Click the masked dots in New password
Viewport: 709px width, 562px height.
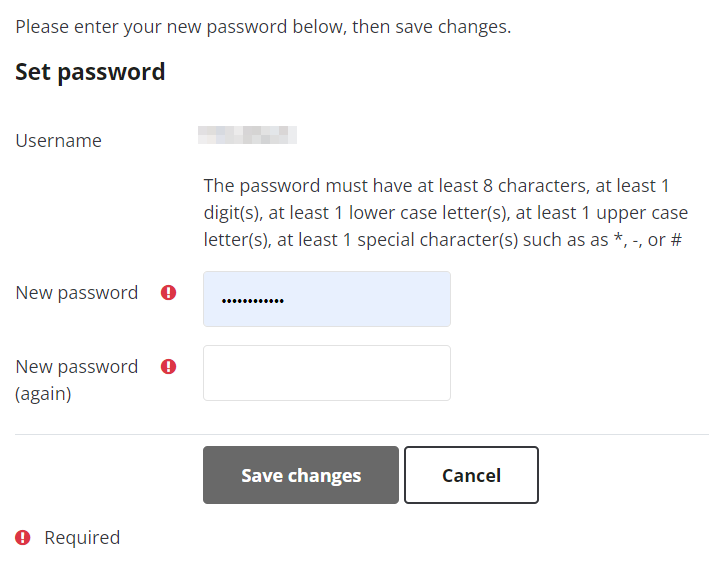[x=253, y=301]
